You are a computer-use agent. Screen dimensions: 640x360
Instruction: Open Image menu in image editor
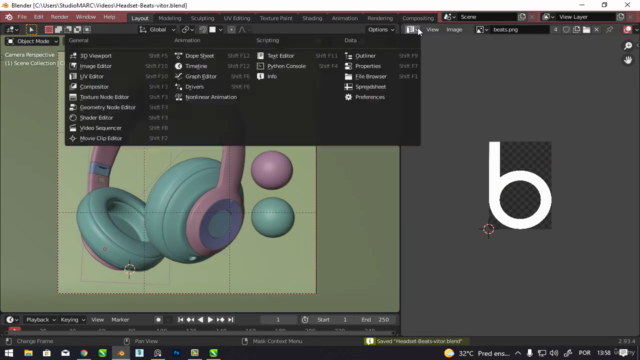pos(454,29)
